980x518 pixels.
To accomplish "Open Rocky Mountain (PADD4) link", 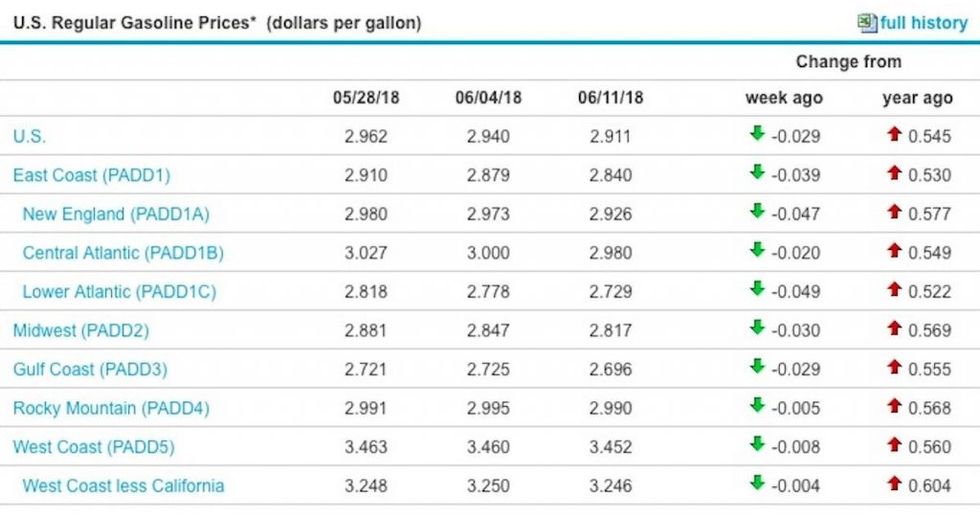I will pos(111,408).
